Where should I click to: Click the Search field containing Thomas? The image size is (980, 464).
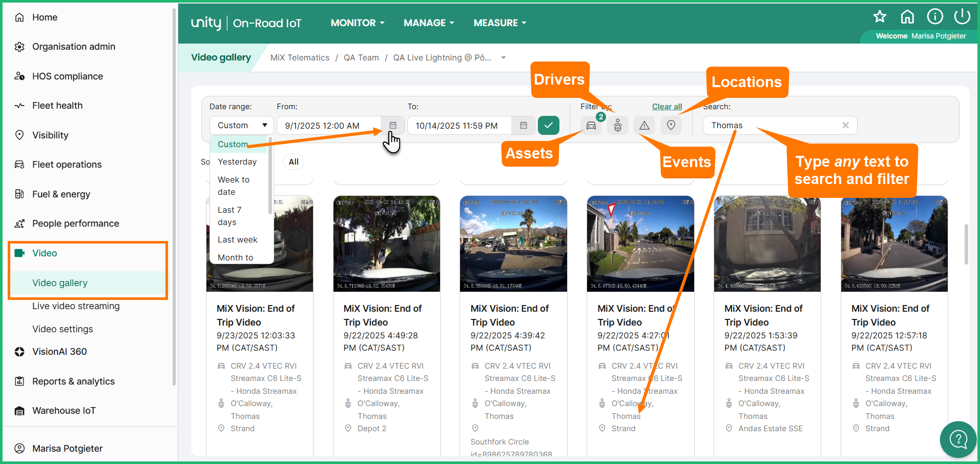[x=780, y=126]
